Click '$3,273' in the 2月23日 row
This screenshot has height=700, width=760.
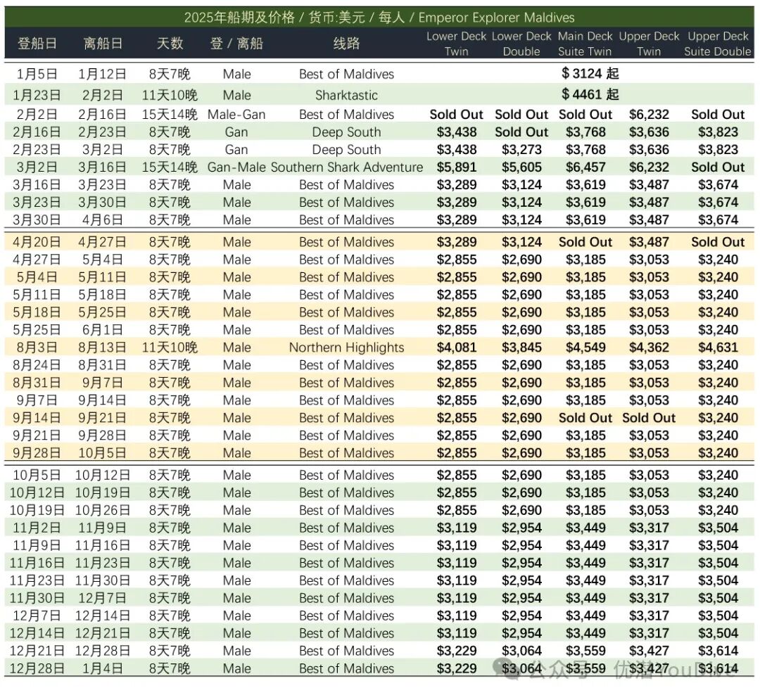point(521,150)
